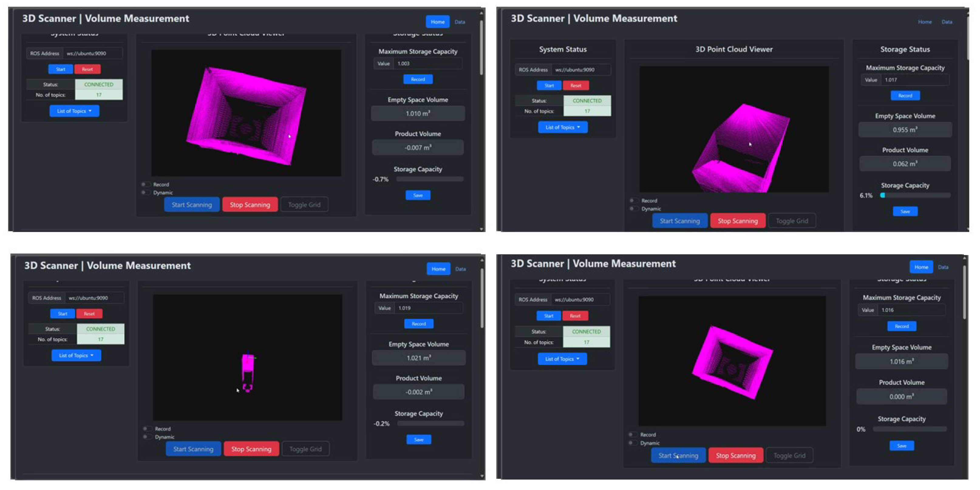Start Scanning in bottom-left screenshot
The width and height of the screenshot is (980, 490).
point(193,449)
